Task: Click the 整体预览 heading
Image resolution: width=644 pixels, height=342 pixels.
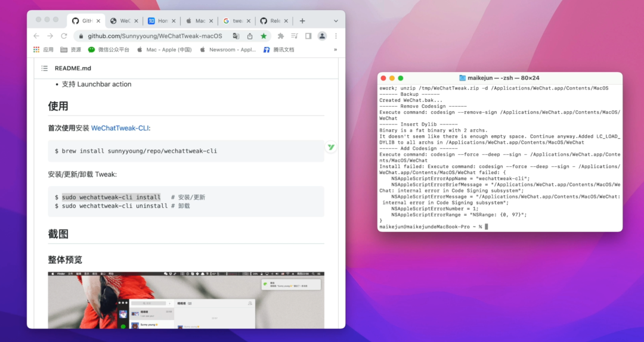Action: pos(65,259)
